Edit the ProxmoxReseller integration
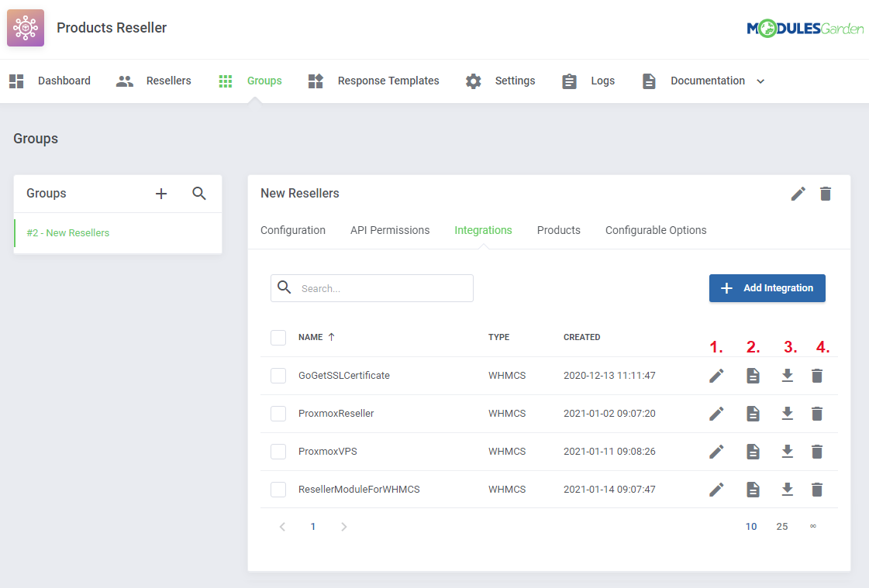This screenshot has width=869, height=588. (716, 414)
